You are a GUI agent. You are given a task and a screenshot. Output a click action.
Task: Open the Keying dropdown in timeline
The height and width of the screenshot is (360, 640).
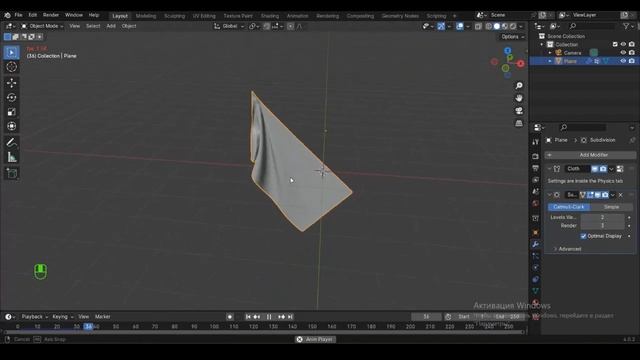(62, 317)
